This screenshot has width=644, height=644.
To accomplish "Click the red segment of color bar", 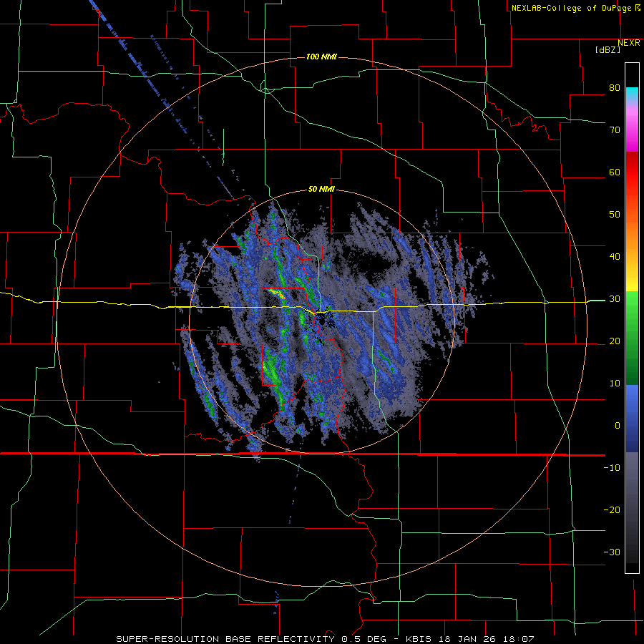I will 632,169.
